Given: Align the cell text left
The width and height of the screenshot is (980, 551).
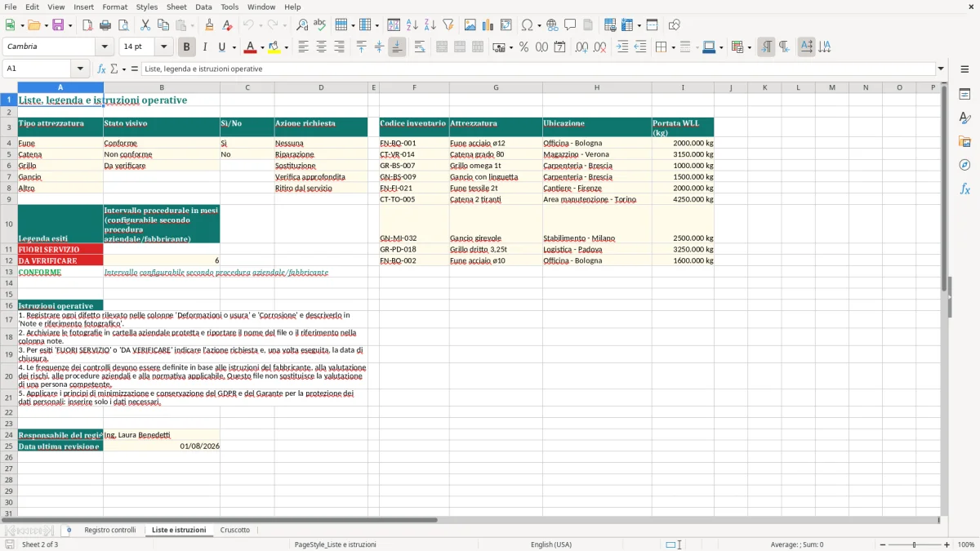Looking at the screenshot, I should click(x=303, y=47).
